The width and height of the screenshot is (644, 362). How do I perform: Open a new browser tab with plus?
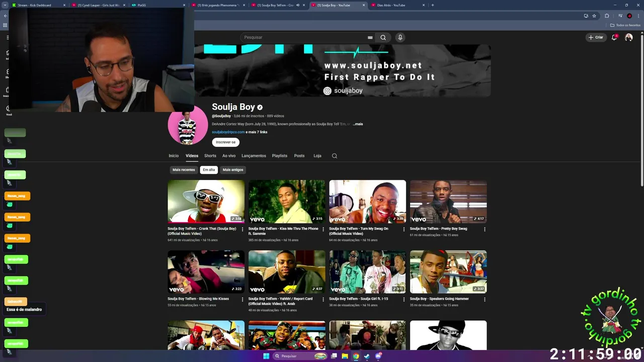433,5
